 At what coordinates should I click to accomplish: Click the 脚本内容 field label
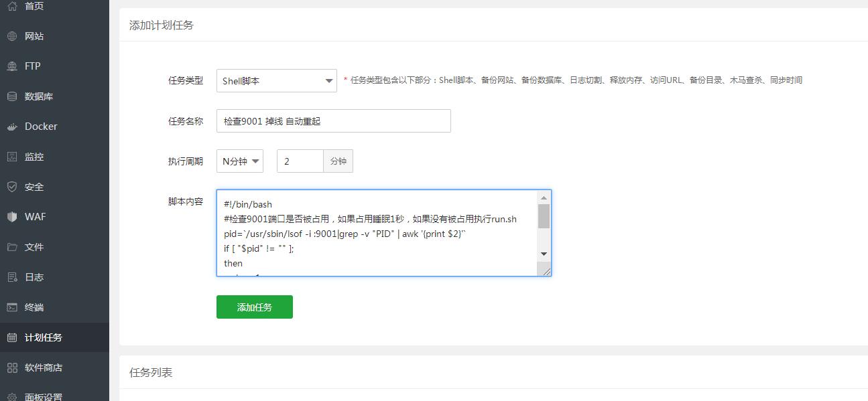(x=185, y=202)
